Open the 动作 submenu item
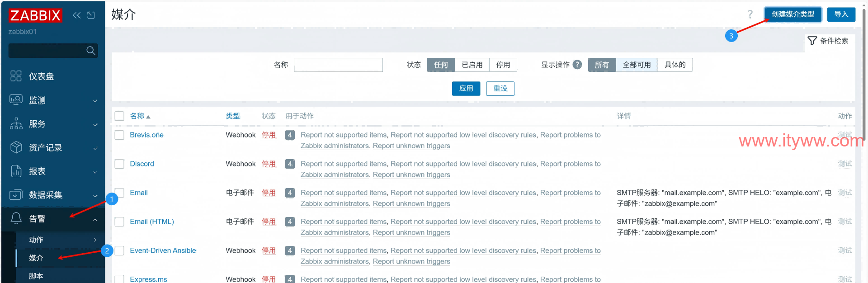 (61, 240)
